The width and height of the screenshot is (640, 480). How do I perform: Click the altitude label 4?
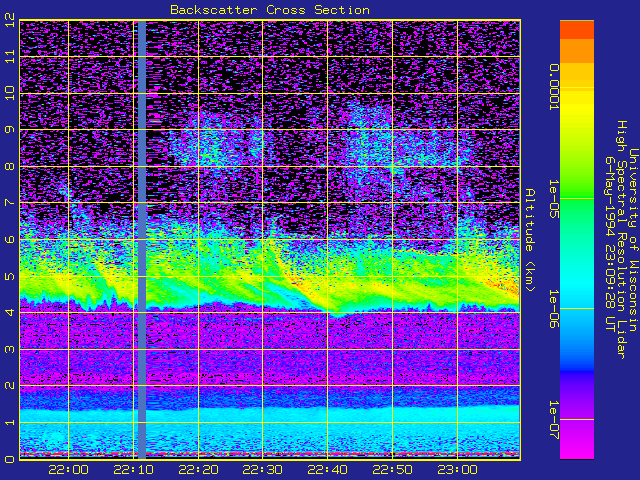[x=10, y=312]
